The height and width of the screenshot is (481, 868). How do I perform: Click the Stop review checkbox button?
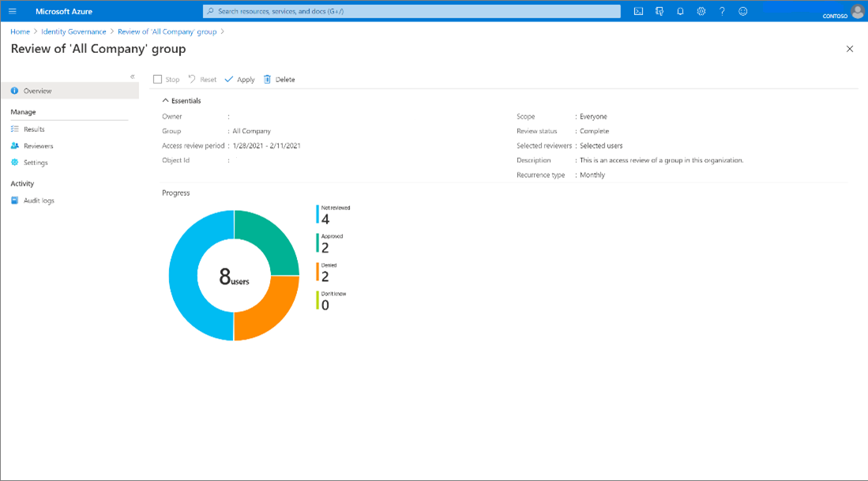coord(167,80)
